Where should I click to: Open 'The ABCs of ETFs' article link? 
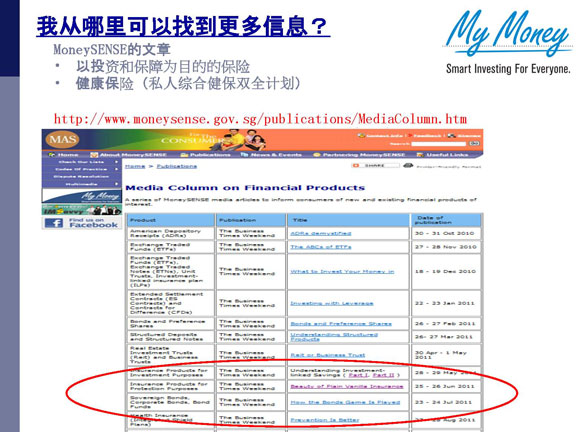point(321,247)
